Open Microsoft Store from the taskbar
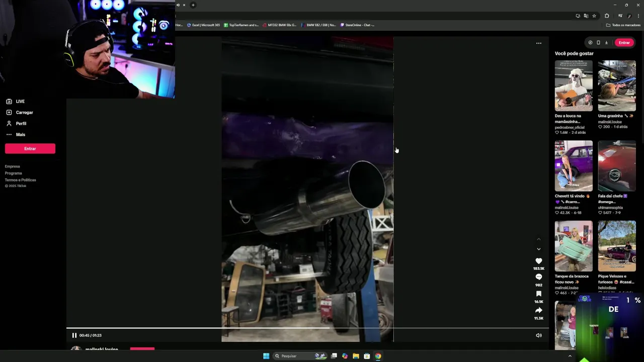This screenshot has width=644, height=362. (367, 356)
